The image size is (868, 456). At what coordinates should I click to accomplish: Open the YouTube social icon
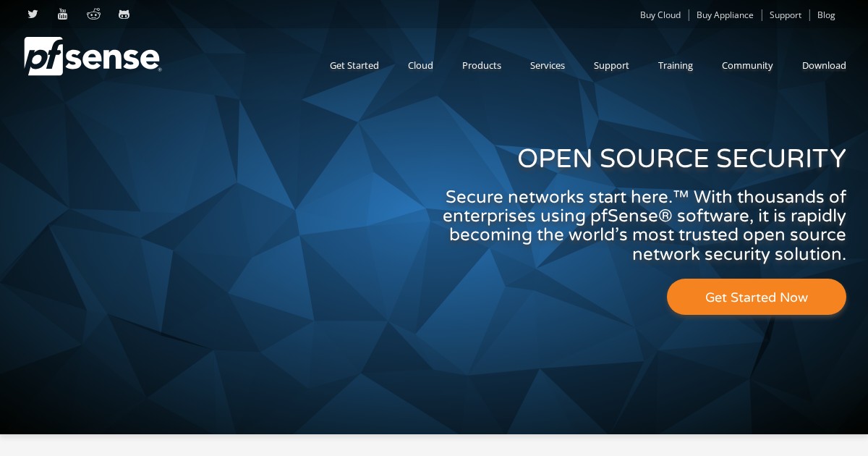[63, 14]
